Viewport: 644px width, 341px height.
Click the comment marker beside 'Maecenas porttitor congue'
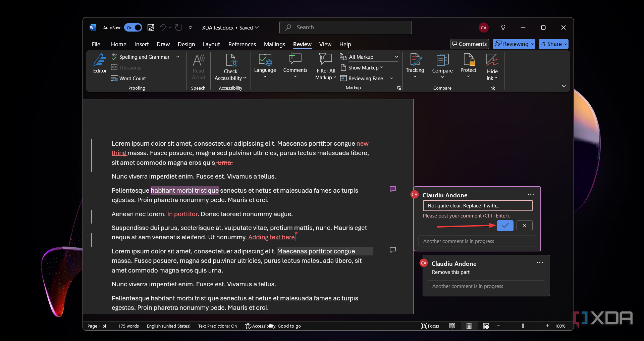[393, 250]
